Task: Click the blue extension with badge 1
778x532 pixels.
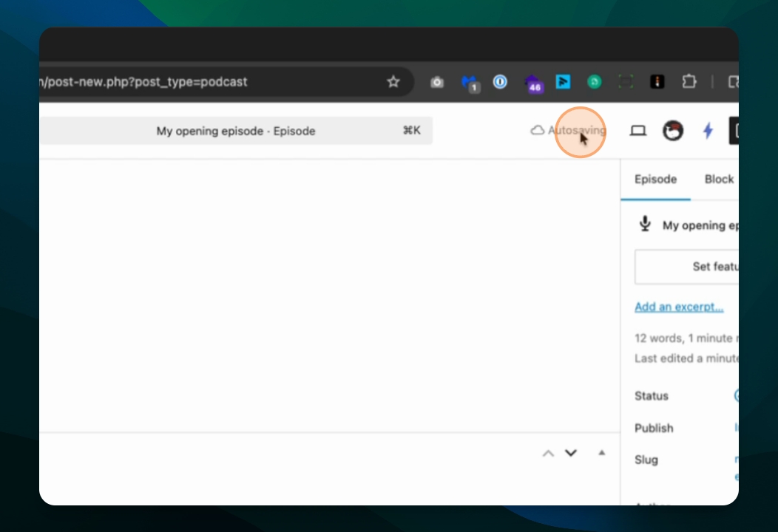Action: point(470,83)
